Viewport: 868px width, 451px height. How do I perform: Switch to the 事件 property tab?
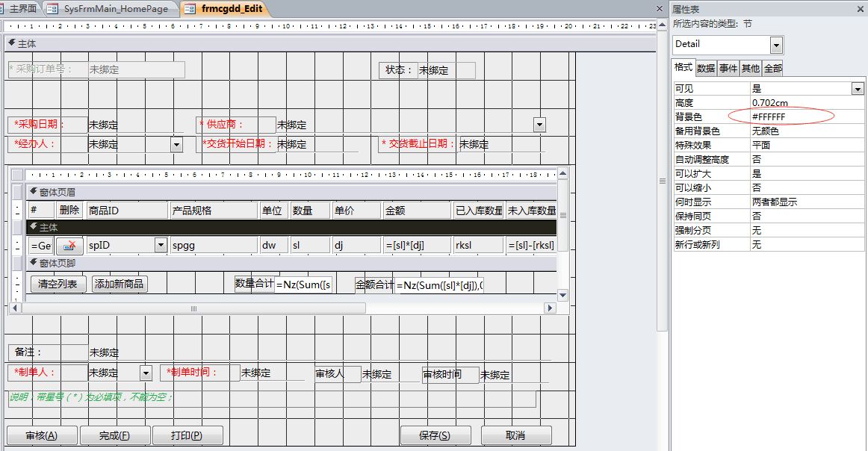pyautogui.click(x=728, y=68)
